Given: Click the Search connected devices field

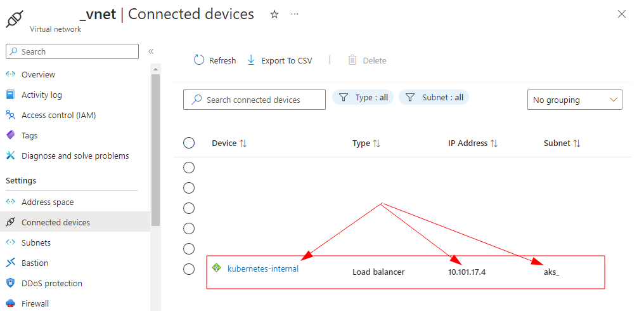Looking at the screenshot, I should tap(254, 100).
